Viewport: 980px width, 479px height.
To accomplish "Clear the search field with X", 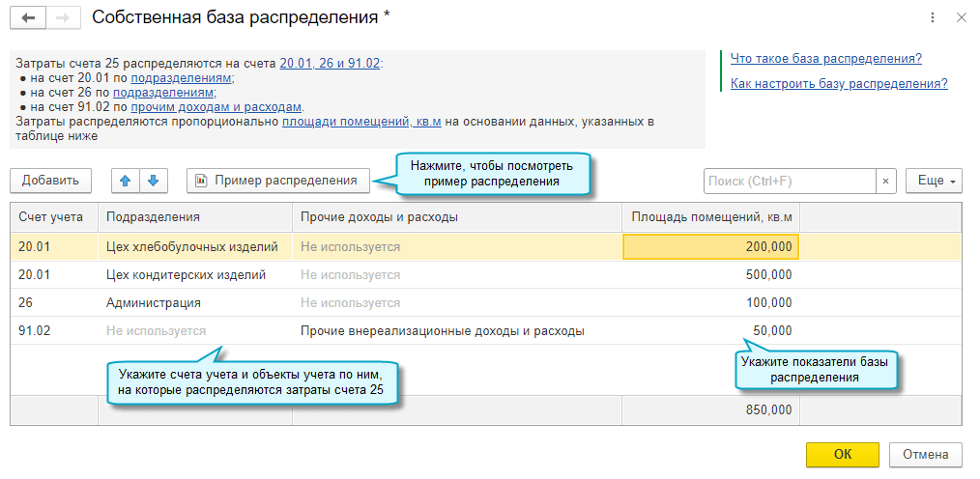I will click(886, 181).
